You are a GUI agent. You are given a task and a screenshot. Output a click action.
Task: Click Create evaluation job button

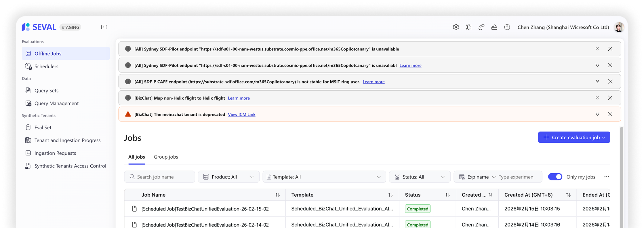pyautogui.click(x=574, y=137)
